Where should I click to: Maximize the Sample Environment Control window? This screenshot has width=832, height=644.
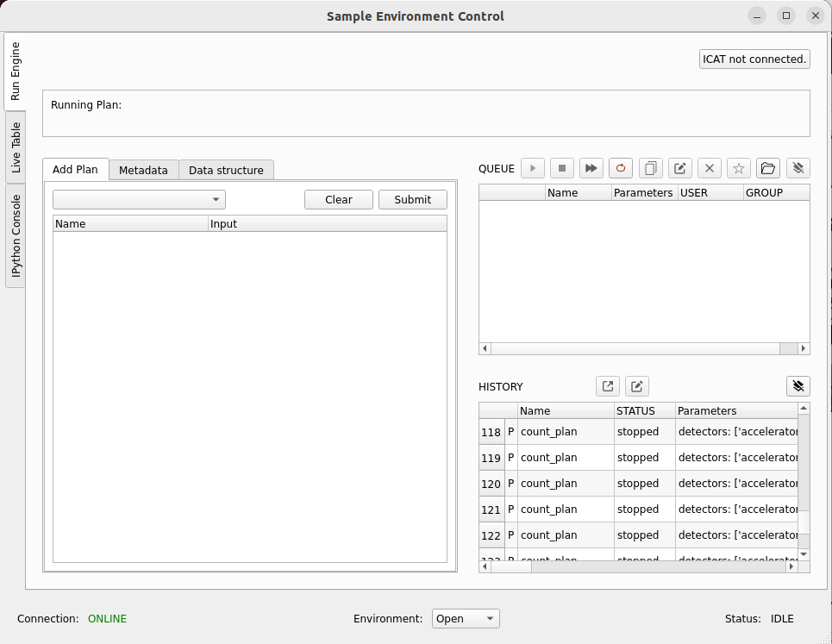(786, 16)
